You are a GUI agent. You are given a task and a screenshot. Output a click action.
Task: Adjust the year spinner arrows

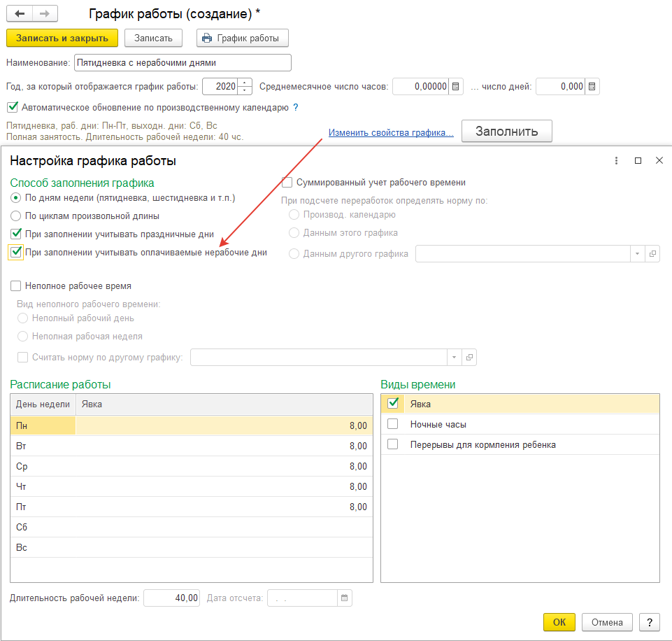coord(245,87)
